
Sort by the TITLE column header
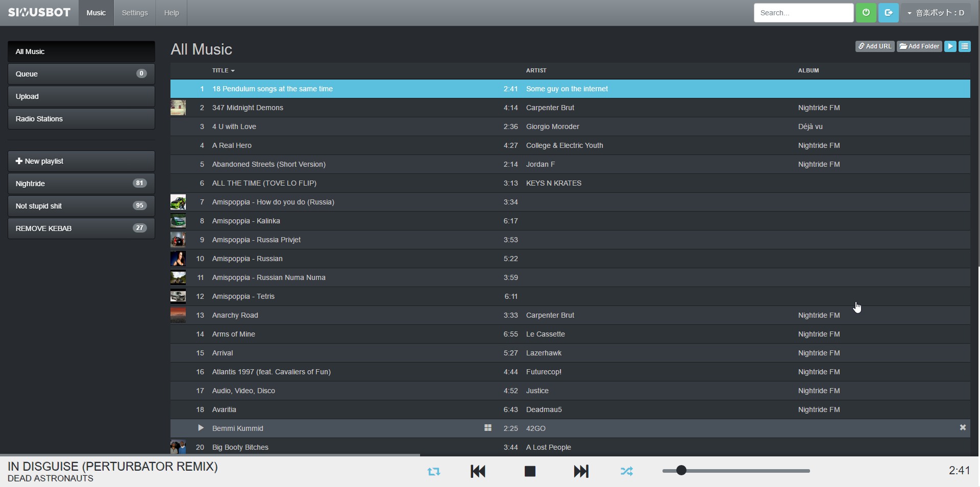click(224, 70)
